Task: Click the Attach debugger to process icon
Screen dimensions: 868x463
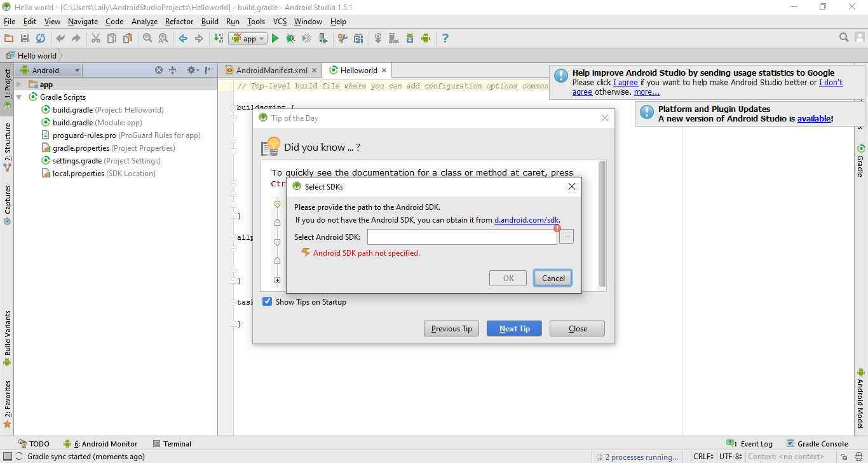Action: coord(323,38)
